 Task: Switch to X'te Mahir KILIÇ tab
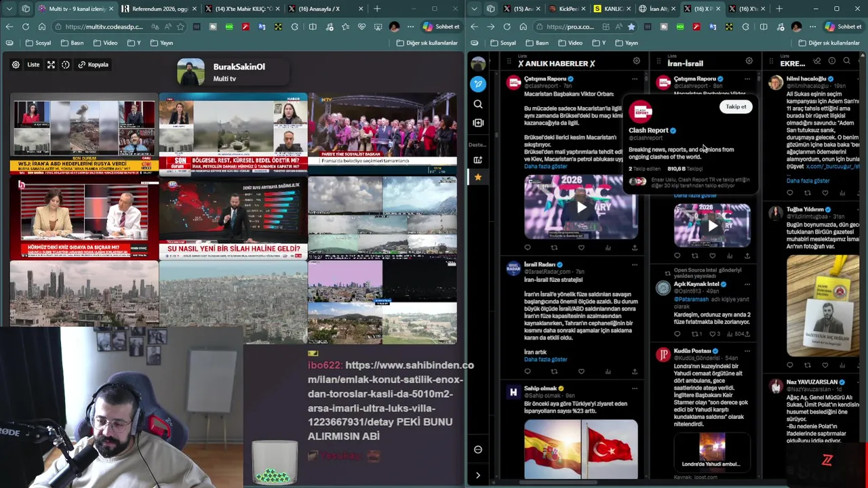point(242,9)
